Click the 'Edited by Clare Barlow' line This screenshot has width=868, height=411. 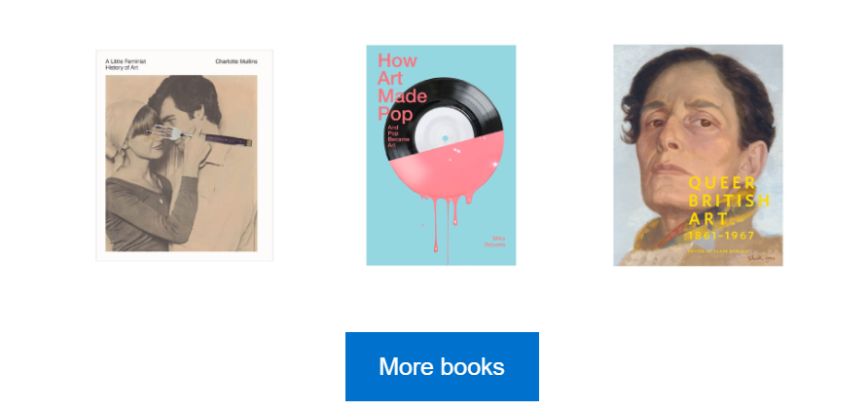coord(717,251)
